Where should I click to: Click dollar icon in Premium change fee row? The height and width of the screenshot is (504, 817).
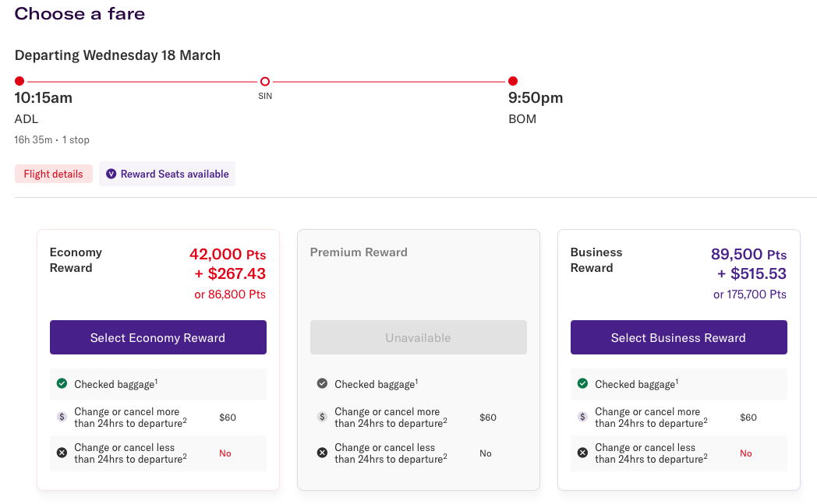[x=322, y=417]
